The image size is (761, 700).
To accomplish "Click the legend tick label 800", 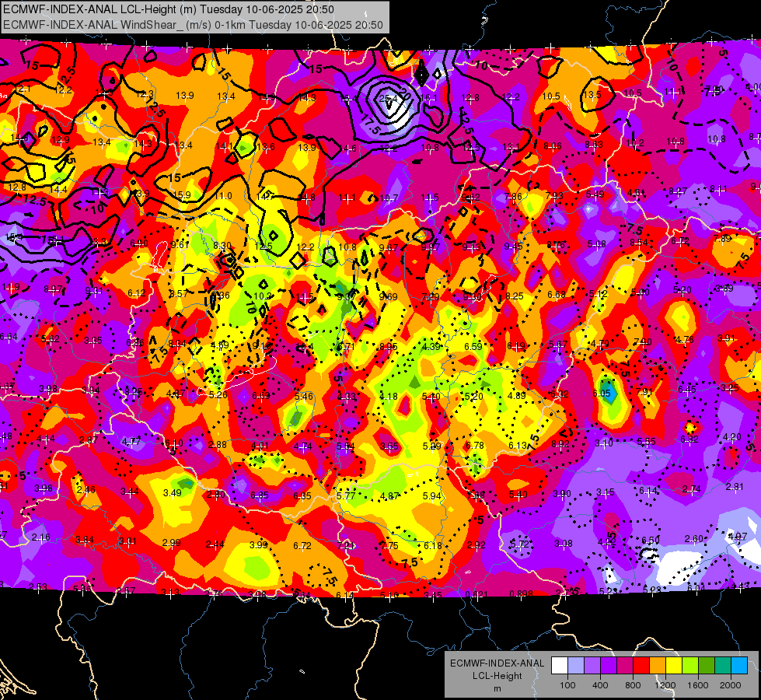I will point(633,685).
